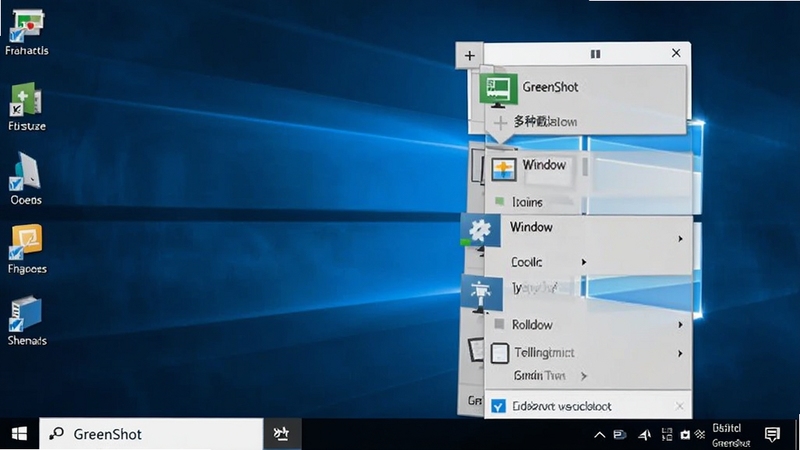Open the Ooens desktop icon

(x=27, y=179)
